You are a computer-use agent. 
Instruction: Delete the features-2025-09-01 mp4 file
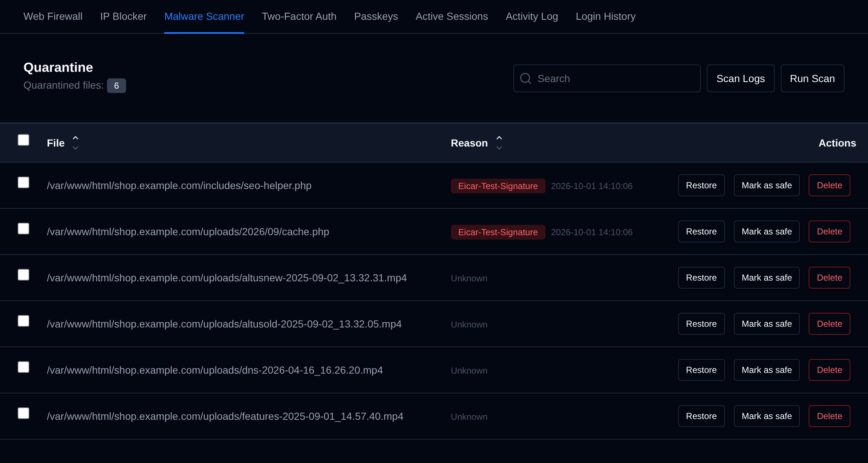(829, 416)
